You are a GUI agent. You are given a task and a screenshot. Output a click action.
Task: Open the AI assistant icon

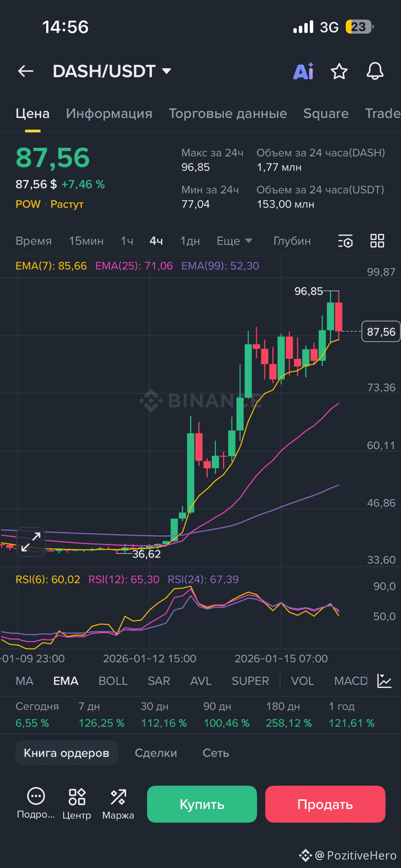tap(304, 72)
